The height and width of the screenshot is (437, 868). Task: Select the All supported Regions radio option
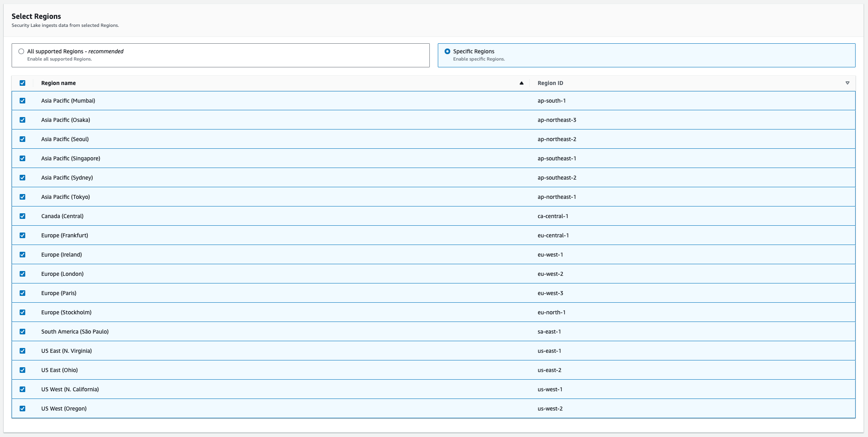coord(21,51)
